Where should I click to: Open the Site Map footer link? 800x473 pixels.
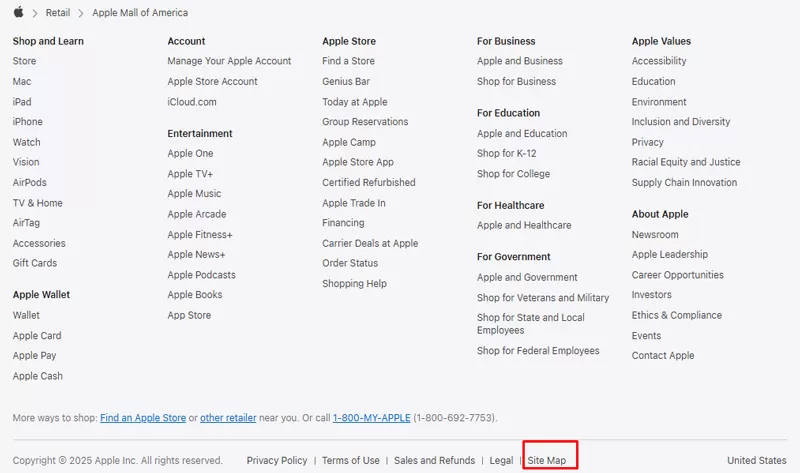coord(547,460)
